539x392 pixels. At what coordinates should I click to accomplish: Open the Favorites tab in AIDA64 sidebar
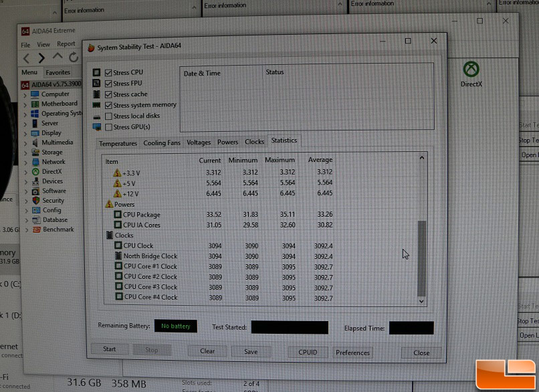[x=58, y=72]
